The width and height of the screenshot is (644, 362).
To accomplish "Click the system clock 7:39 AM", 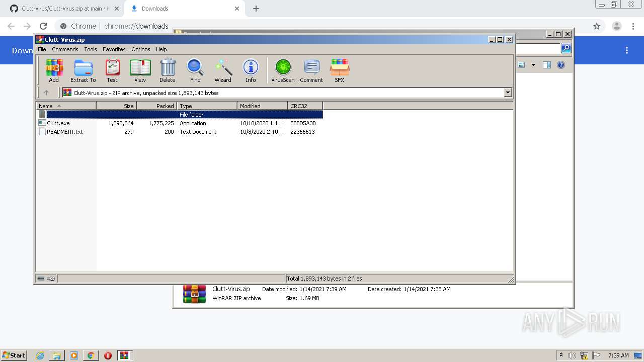I will pyautogui.click(x=618, y=355).
